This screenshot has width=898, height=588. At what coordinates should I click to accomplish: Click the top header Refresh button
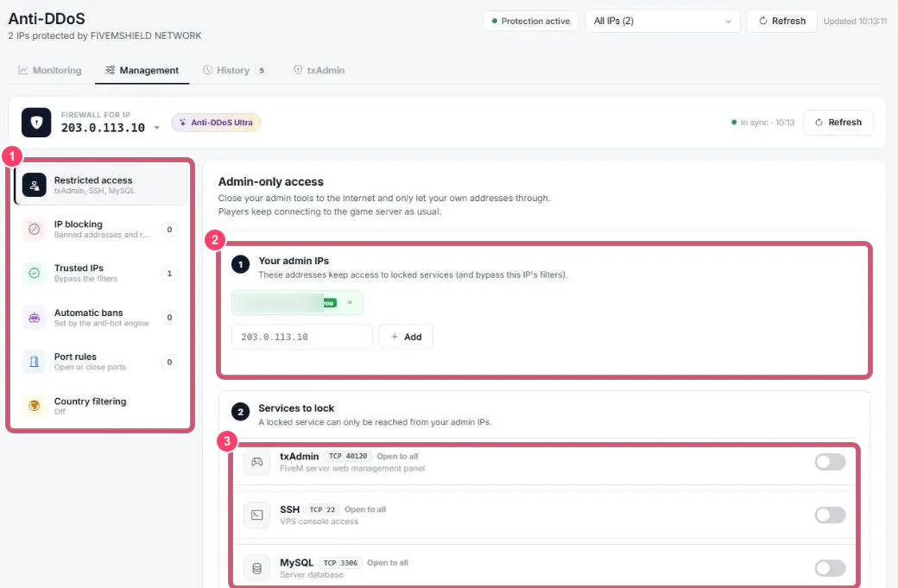tap(781, 22)
